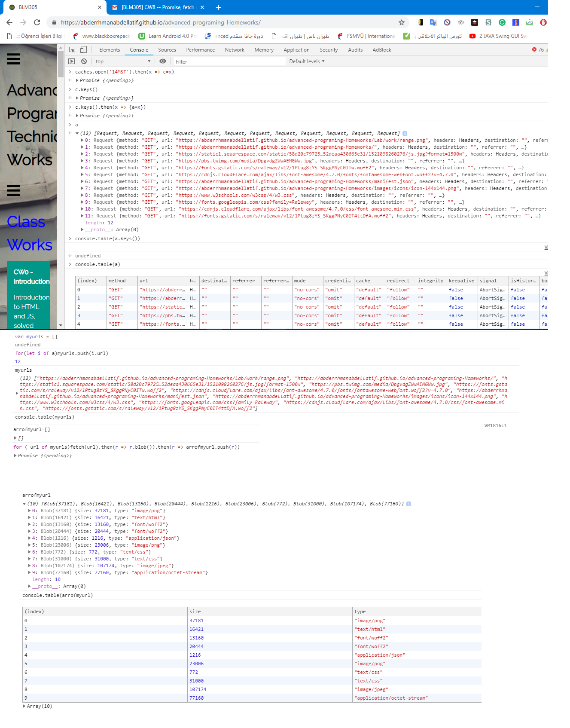The image size is (570, 728).
Task: Expand the 0: Request entry for range.png
Action: [x=82, y=141]
